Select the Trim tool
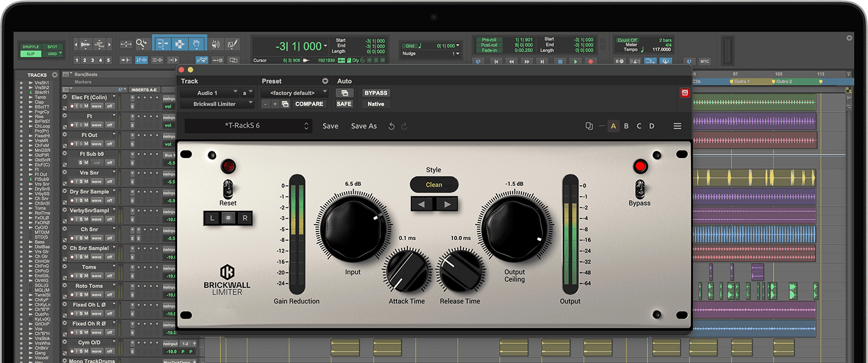Image resolution: width=868 pixels, height=363 pixels. coord(163,44)
